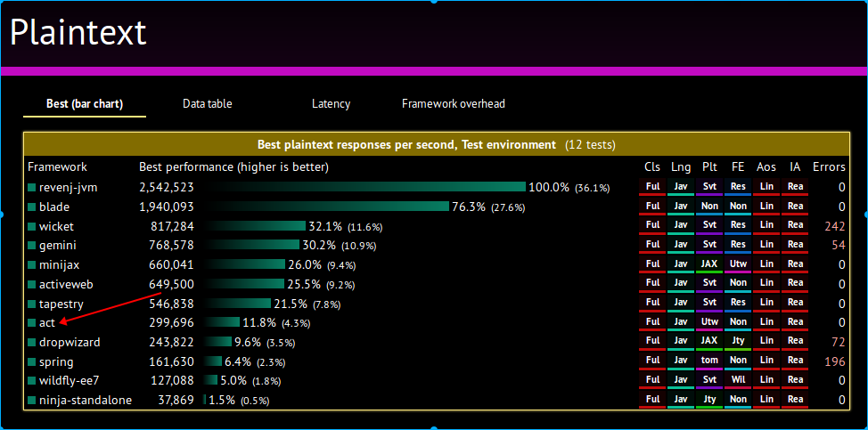
Task: Click the Svt platform tag for wildfly-ee7
Action: click(x=709, y=380)
